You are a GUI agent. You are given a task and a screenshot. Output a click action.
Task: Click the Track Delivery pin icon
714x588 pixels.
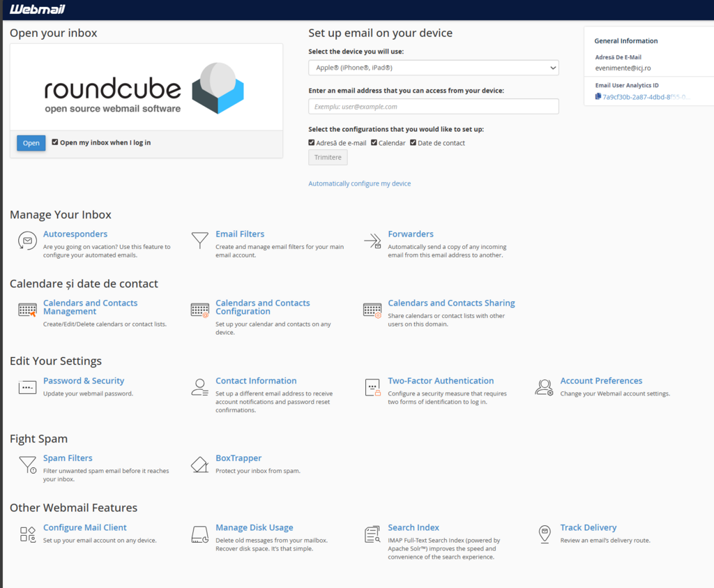[x=545, y=535]
